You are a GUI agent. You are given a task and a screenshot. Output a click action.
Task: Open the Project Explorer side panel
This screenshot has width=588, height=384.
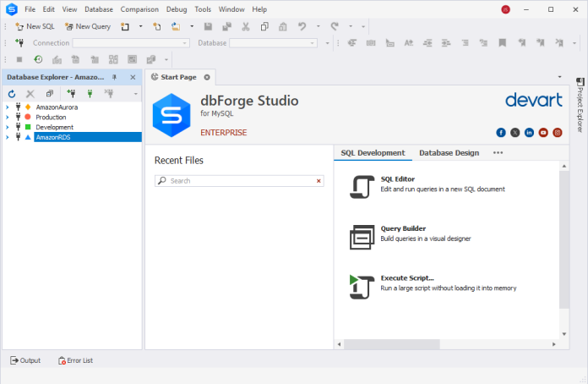pyautogui.click(x=580, y=107)
